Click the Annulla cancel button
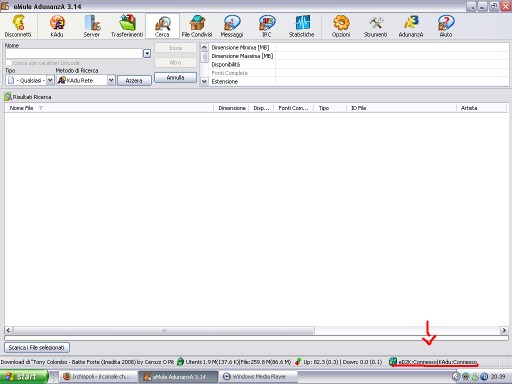This screenshot has height=384, width=512. pos(175,77)
